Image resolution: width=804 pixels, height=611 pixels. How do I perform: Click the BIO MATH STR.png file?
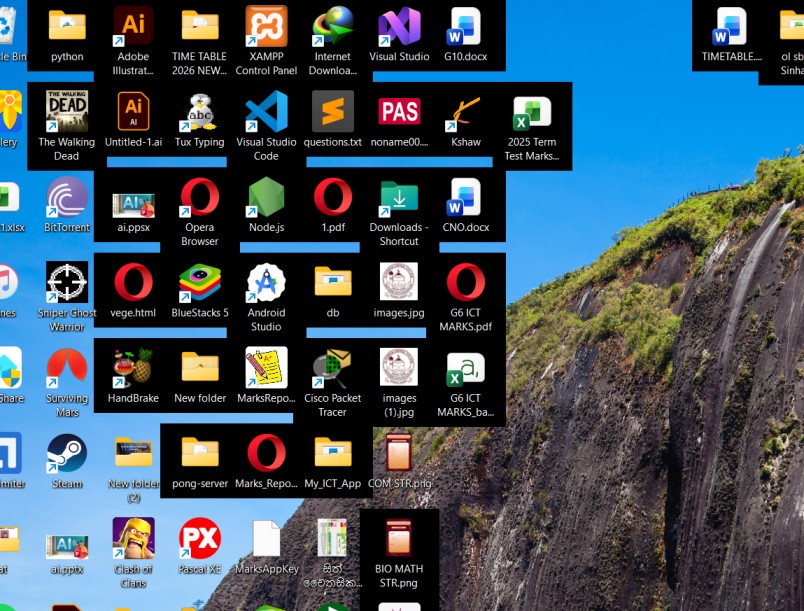399,538
